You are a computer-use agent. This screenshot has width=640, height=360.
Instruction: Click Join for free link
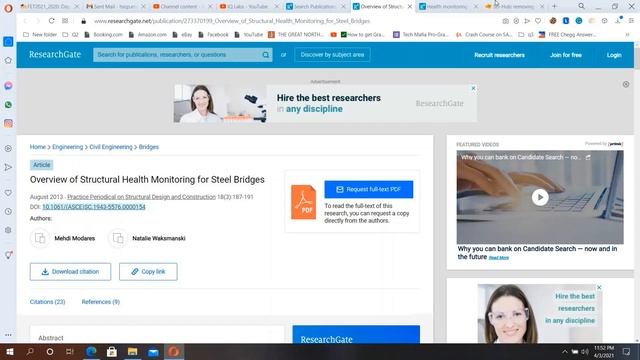(x=565, y=55)
